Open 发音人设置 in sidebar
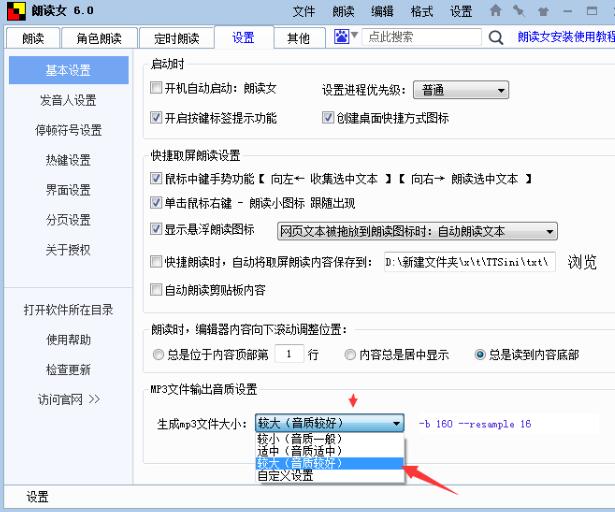Screen dimensions: 615x512 tap(68, 100)
